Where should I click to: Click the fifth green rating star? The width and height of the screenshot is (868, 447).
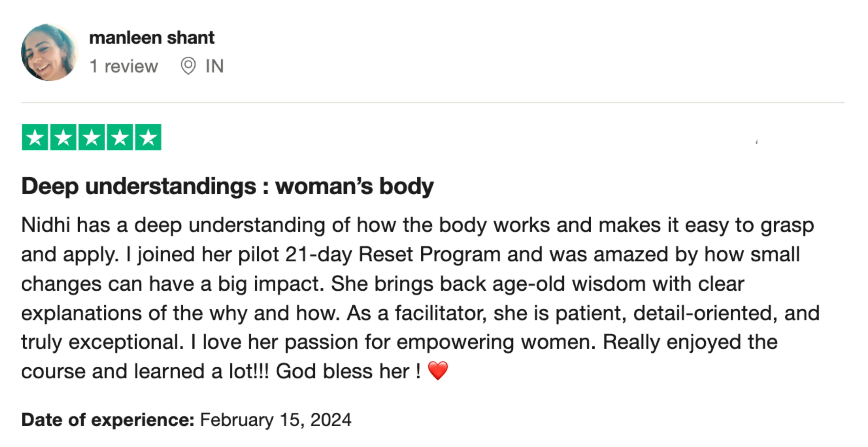(148, 137)
